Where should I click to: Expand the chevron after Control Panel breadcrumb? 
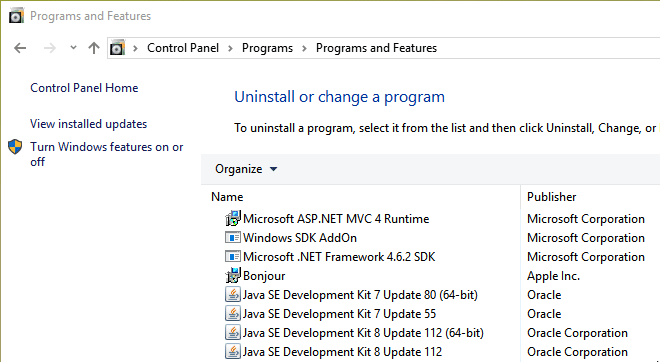click(x=230, y=48)
